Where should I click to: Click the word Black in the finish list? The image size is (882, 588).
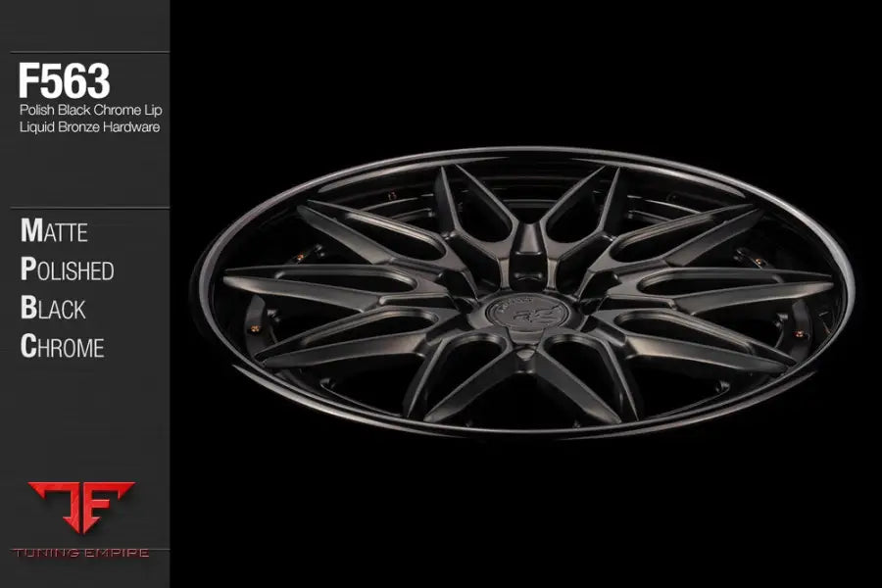coord(53,309)
